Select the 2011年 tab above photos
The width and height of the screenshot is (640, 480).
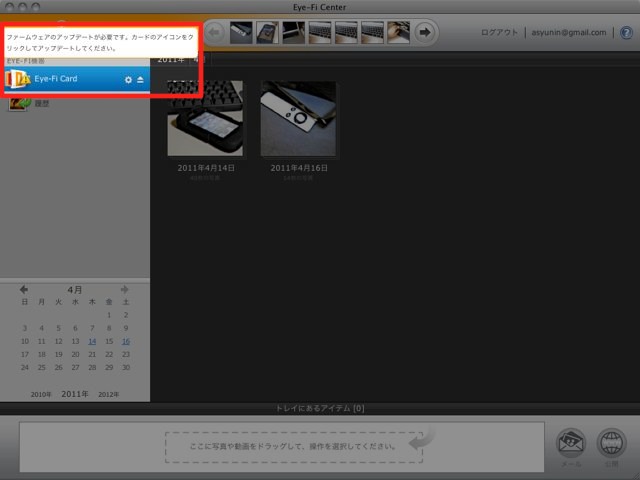[x=171, y=60]
